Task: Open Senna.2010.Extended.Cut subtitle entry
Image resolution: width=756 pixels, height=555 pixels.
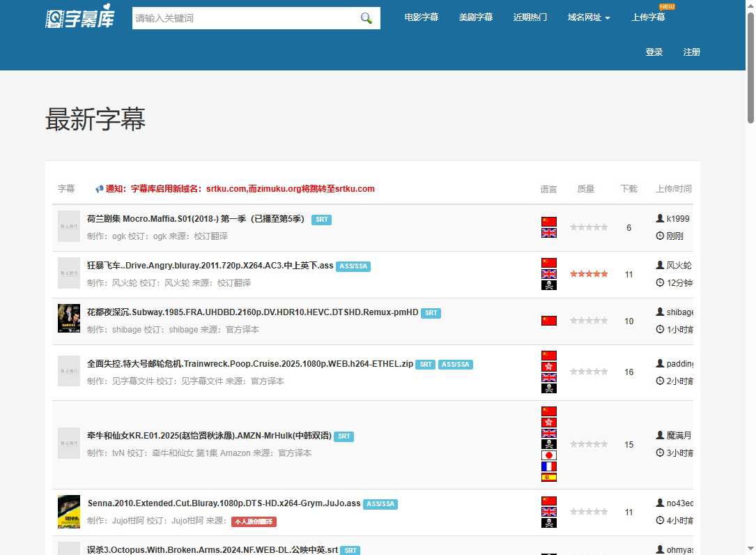Action: point(224,503)
